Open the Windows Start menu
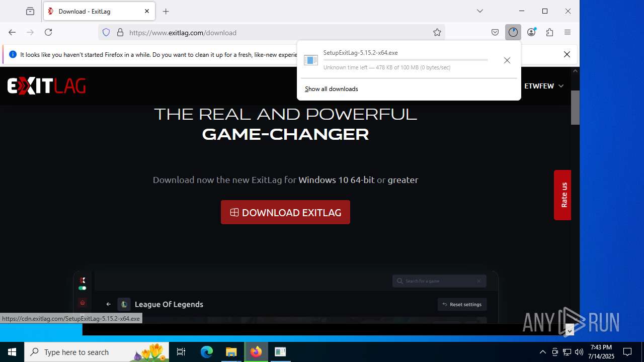Viewport: 644px width, 362px height. [x=12, y=352]
